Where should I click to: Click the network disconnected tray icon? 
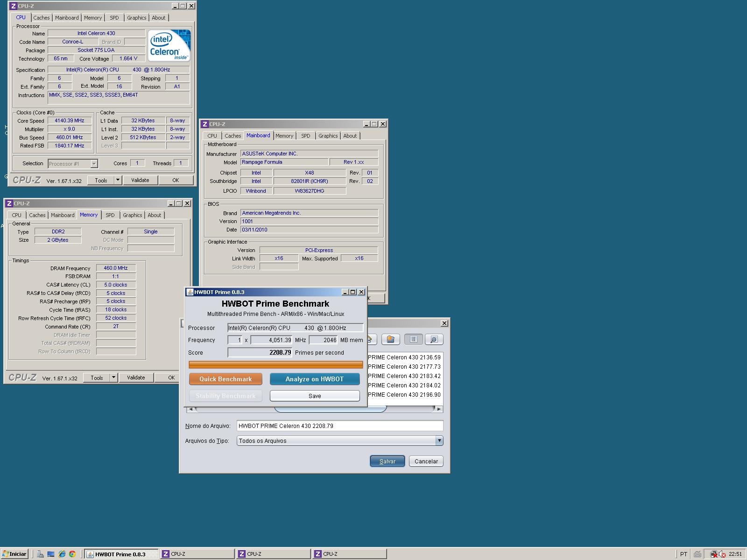point(713,554)
